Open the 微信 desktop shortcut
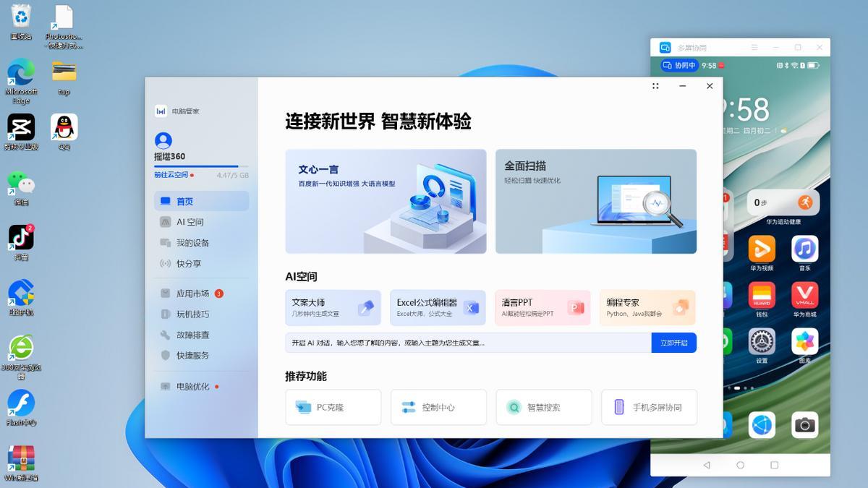Screen dimensions: 868x488 coord(21,188)
